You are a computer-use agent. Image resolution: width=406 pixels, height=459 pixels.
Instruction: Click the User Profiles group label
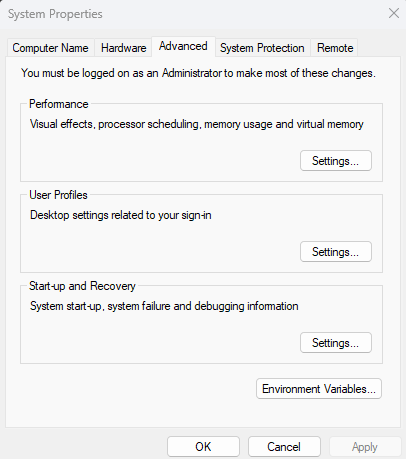tap(58, 195)
